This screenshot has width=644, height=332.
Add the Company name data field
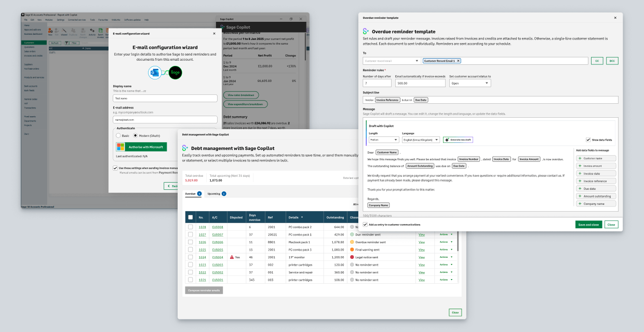tap(596, 204)
